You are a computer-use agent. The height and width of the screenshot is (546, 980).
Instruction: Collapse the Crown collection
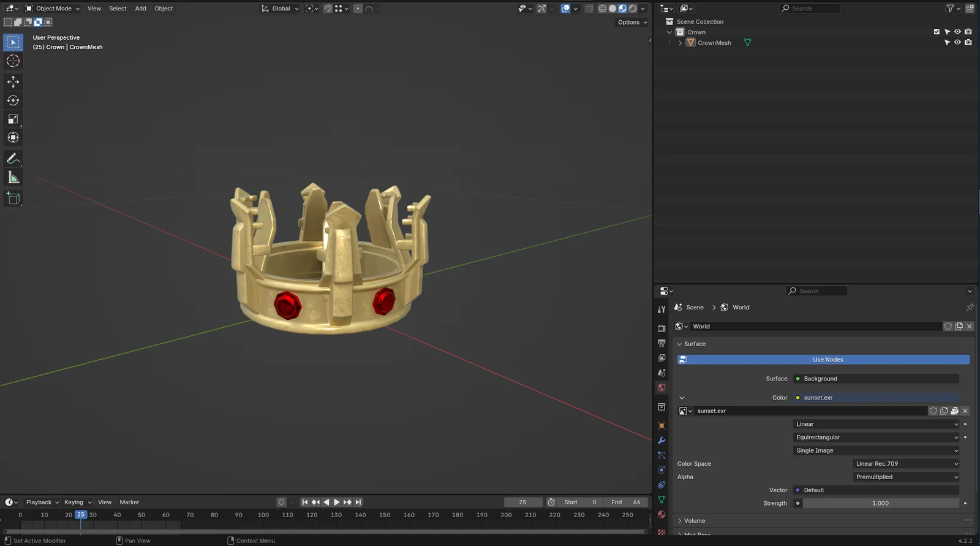pyautogui.click(x=669, y=32)
